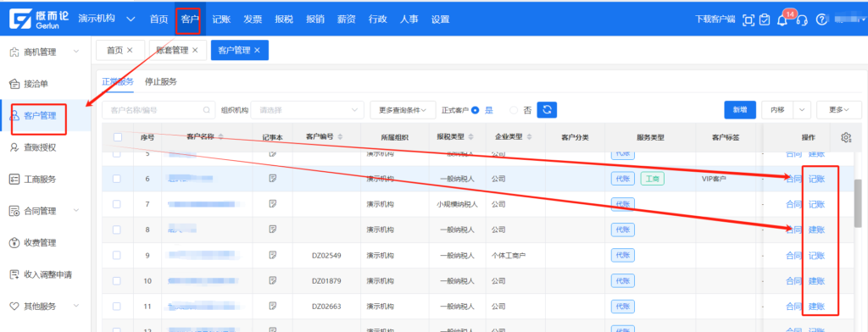Expand 商机管理 sidebar chevron

click(x=75, y=52)
